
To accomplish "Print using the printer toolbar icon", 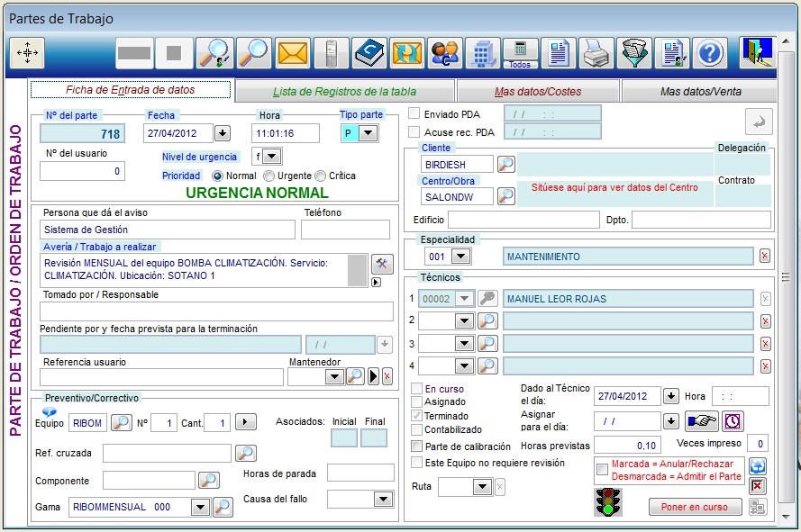I will 596,52.
